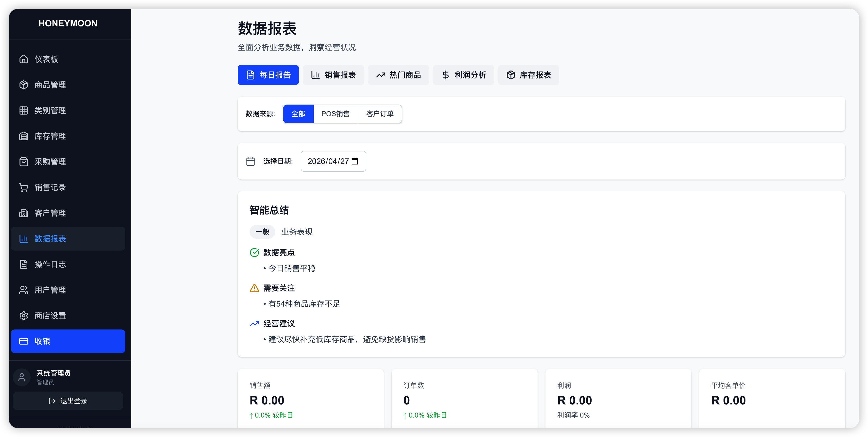Open 操作日志 in the sidebar
The height and width of the screenshot is (437, 868).
tap(68, 264)
